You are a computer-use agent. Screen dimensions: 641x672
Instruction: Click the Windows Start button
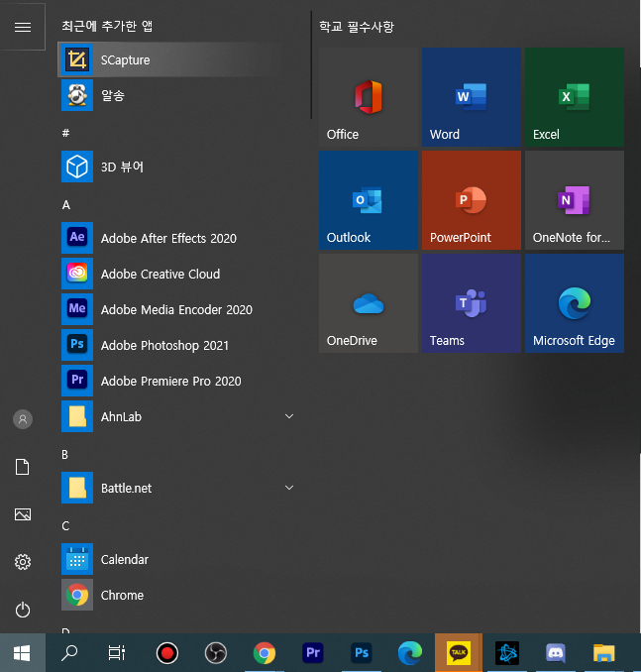pos(22,653)
